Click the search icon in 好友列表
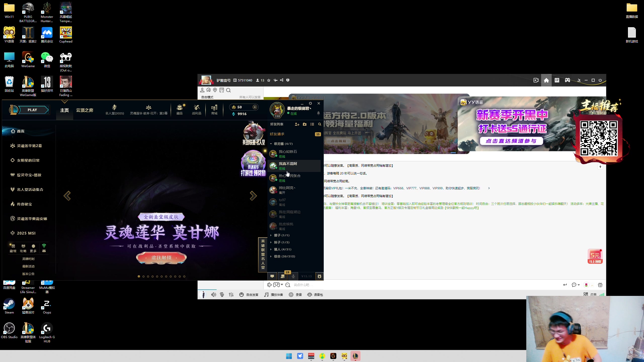 pyautogui.click(x=320, y=124)
